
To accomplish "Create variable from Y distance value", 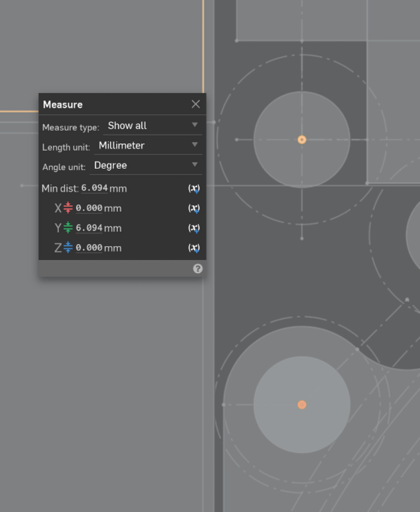I will click(194, 228).
